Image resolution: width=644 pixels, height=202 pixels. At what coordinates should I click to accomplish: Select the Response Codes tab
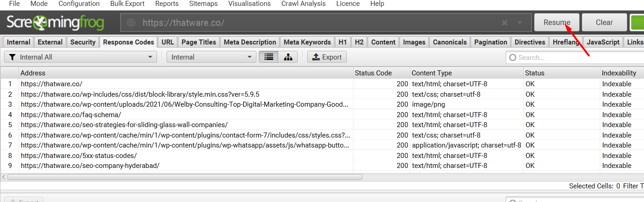(128, 42)
